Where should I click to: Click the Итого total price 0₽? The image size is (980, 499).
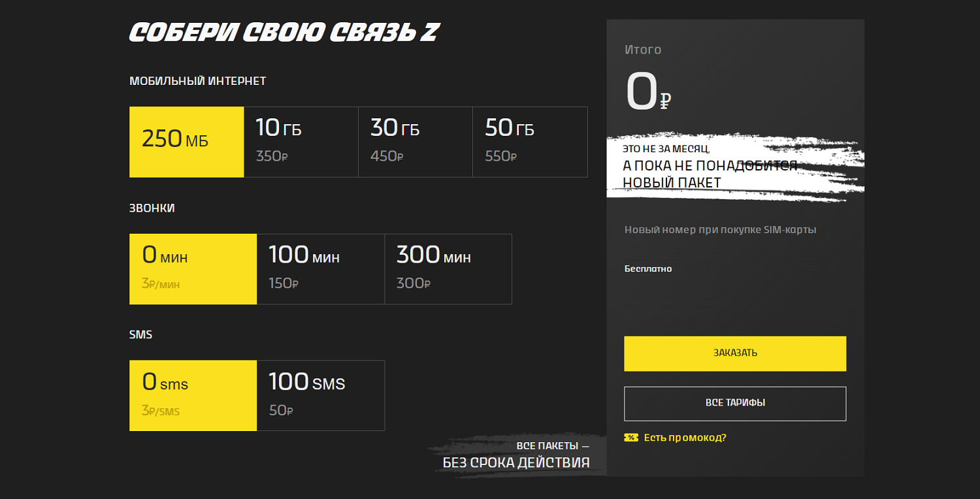point(648,92)
